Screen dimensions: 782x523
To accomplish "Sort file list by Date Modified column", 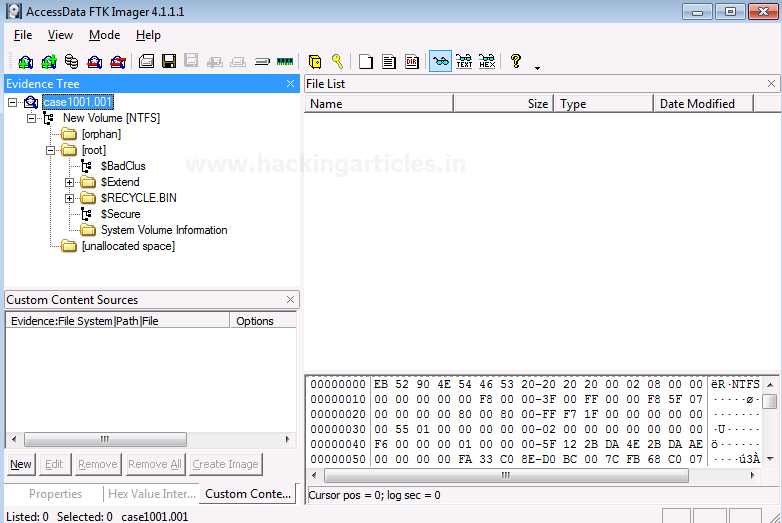I will (x=704, y=104).
